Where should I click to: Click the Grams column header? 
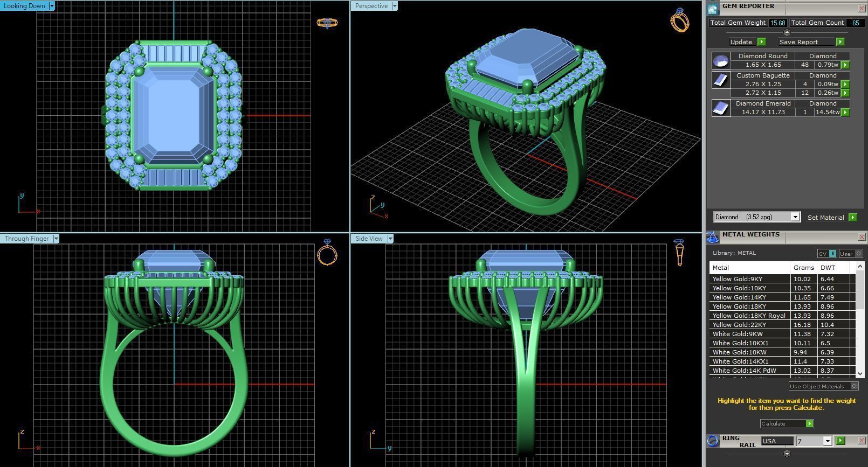point(804,268)
